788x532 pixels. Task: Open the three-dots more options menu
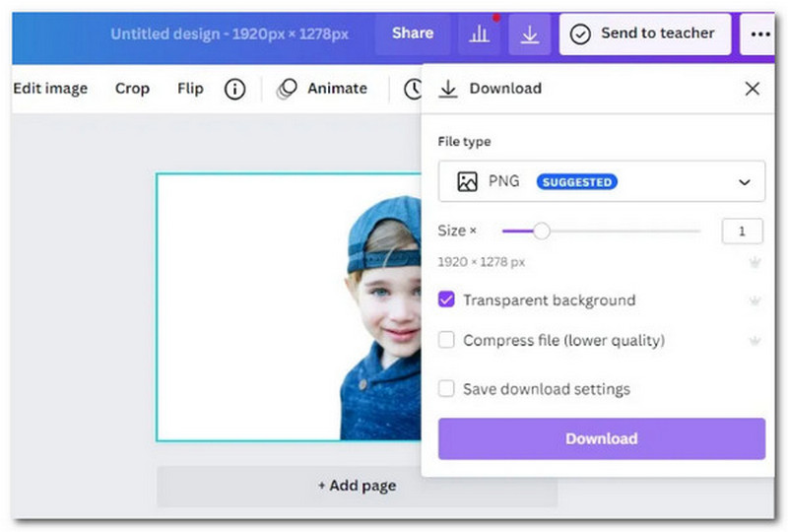(x=760, y=33)
